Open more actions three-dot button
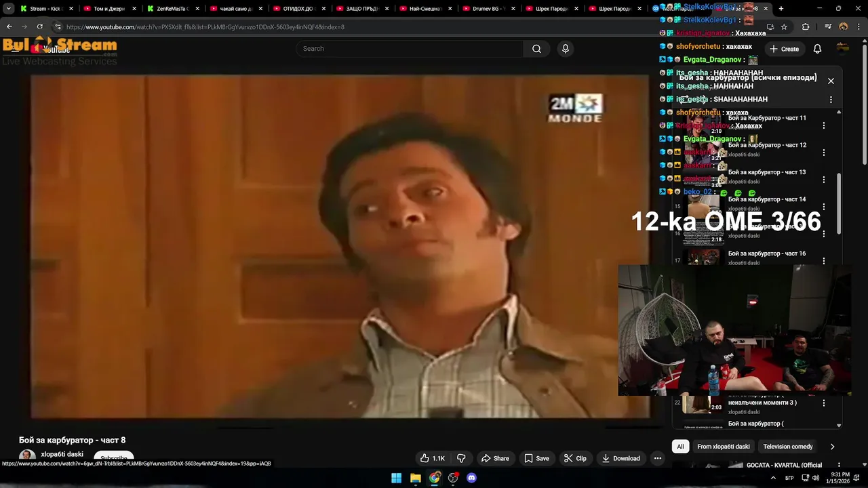Screen dimensions: 868x488 657,458
